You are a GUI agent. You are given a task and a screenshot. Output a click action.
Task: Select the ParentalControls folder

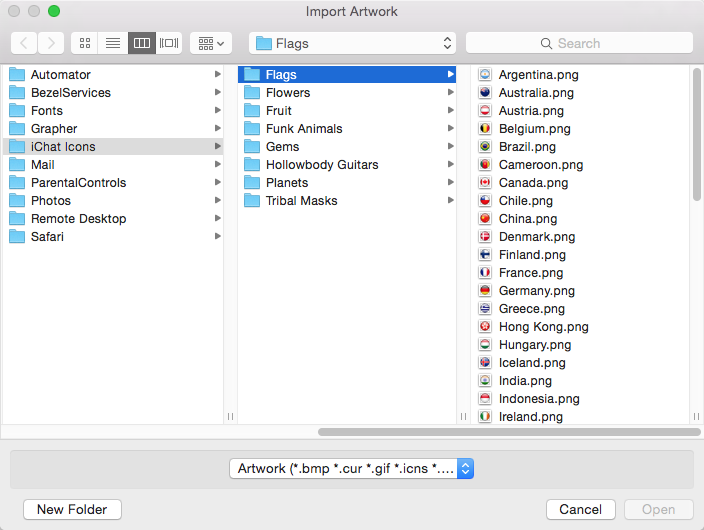pos(113,182)
